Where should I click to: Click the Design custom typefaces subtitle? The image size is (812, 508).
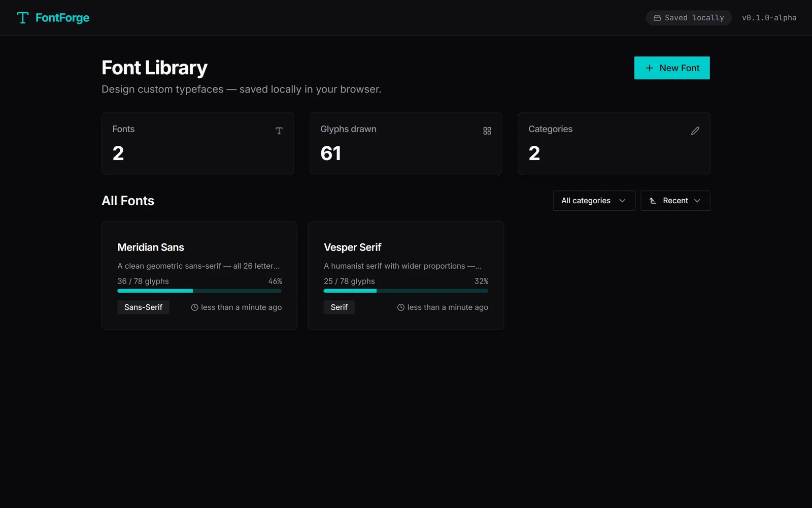click(x=241, y=89)
